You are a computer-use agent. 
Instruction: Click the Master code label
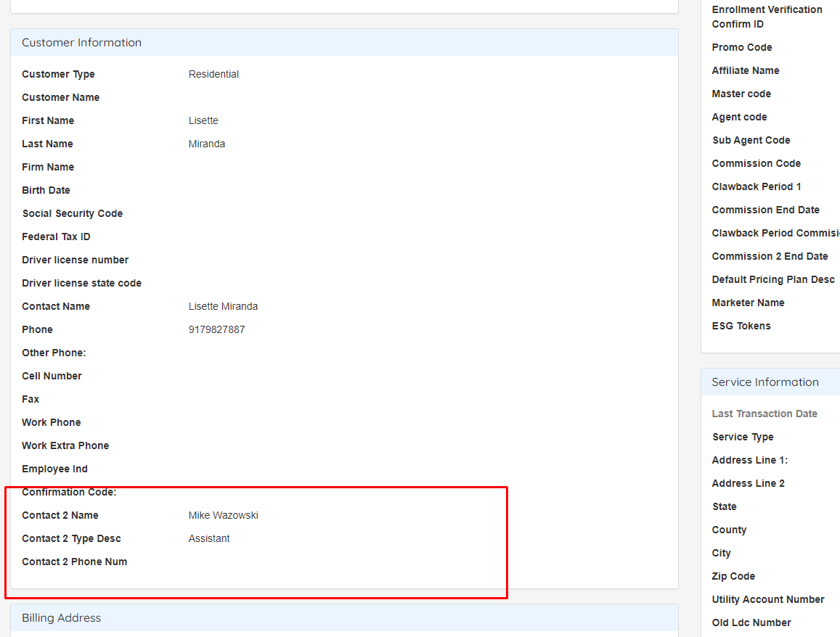(741, 94)
